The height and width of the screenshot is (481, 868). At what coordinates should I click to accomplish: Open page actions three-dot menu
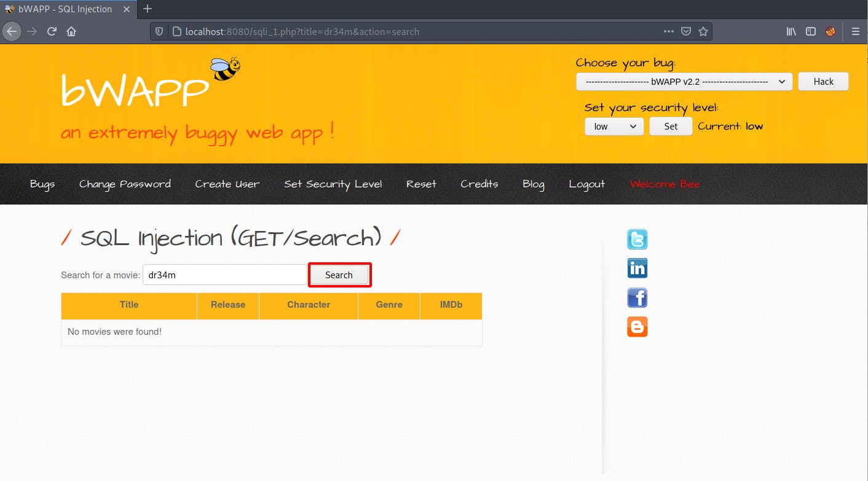(x=669, y=31)
